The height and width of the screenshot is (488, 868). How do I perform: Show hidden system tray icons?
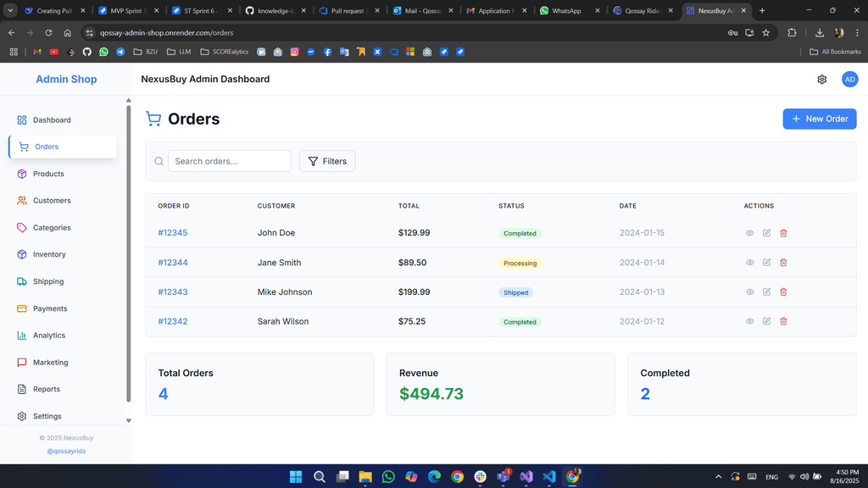coord(719,476)
